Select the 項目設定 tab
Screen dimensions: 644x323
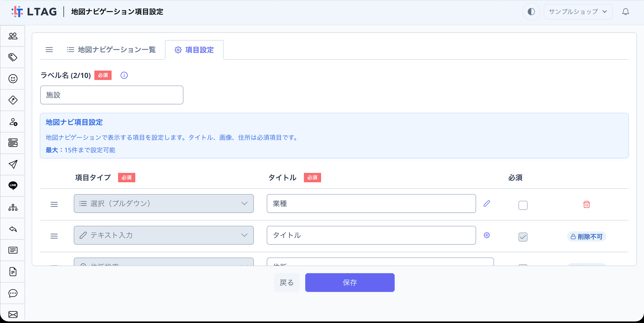pyautogui.click(x=194, y=50)
